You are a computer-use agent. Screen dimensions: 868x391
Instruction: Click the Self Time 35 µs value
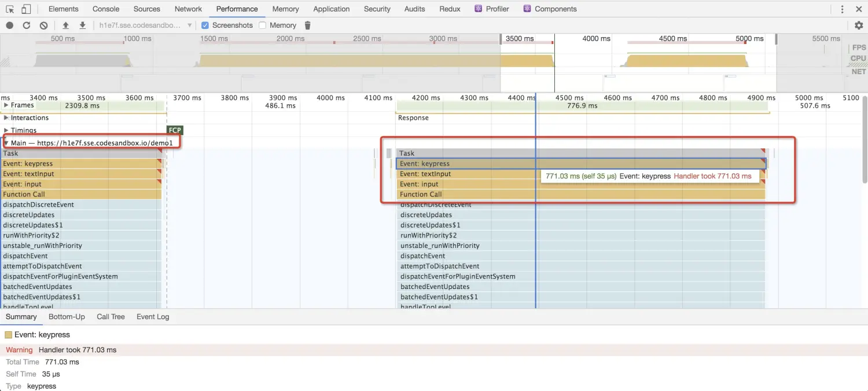tap(51, 374)
